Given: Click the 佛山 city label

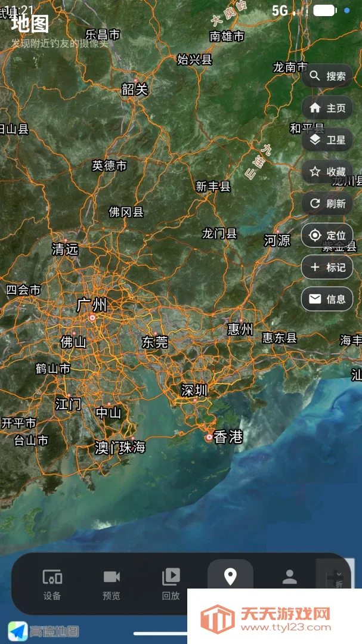Looking at the screenshot, I should 73,342.
